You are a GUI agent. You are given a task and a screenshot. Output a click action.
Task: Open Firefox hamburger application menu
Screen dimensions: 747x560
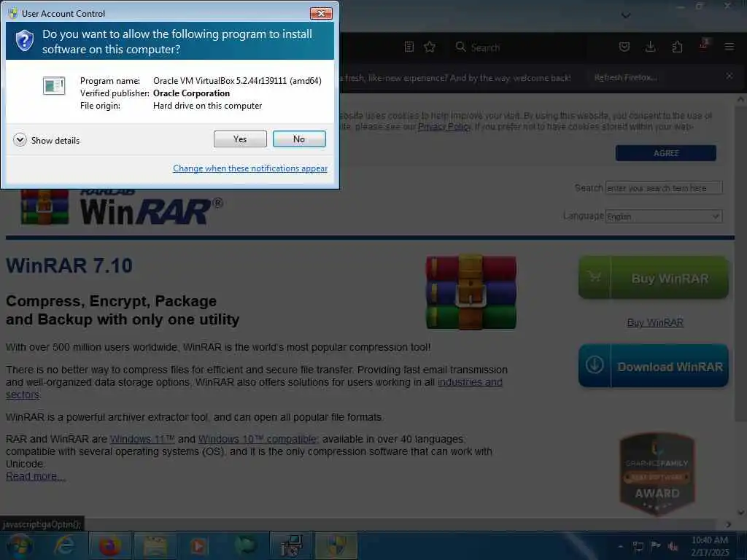click(729, 47)
